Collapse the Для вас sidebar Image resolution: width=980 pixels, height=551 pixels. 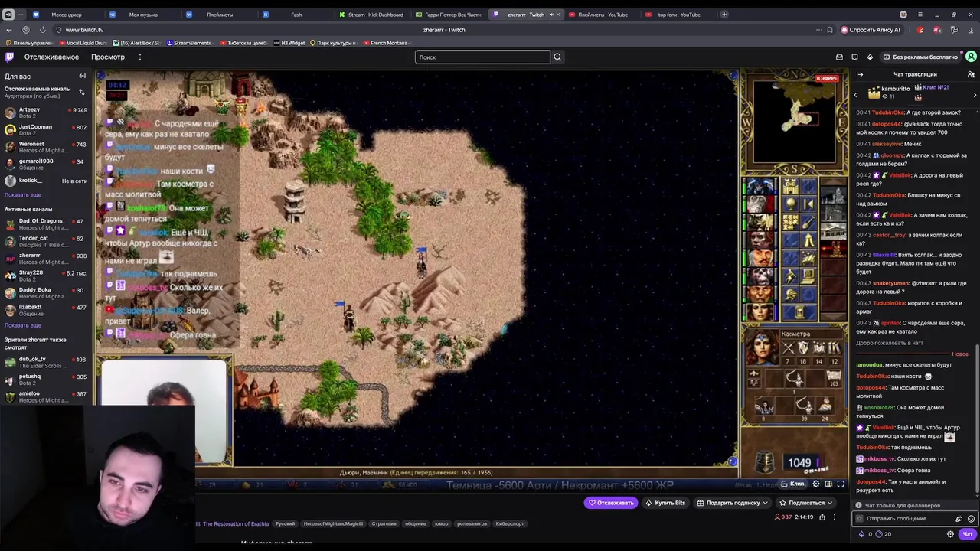click(82, 76)
